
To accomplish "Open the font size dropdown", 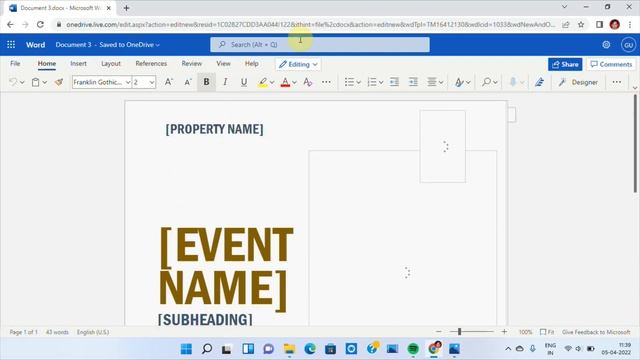I will click(x=152, y=82).
